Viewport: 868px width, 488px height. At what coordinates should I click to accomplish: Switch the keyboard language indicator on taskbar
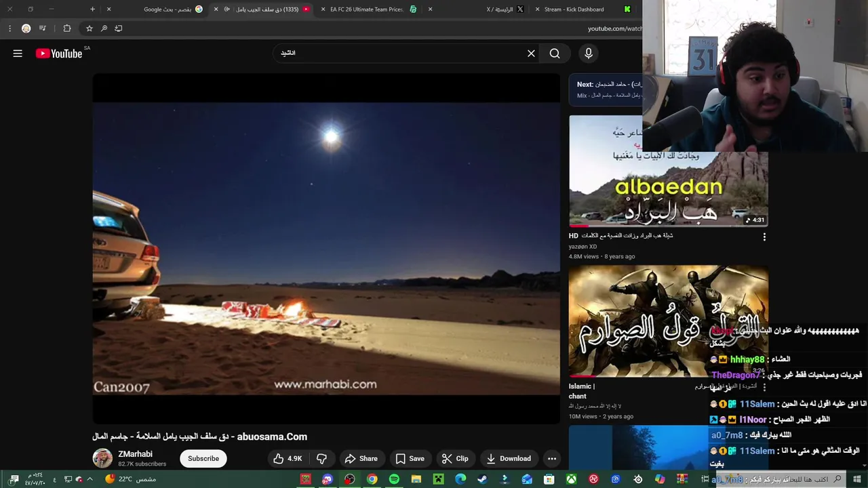54,479
